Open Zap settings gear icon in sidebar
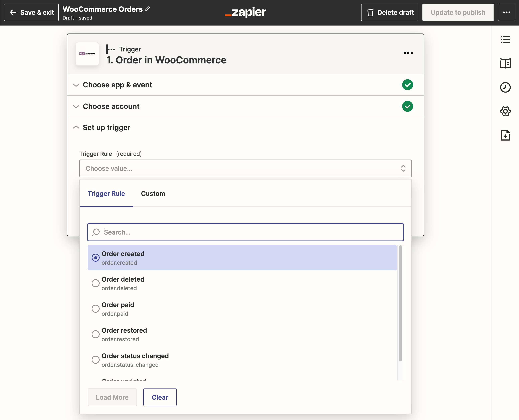Screen dimensions: 519x420 [505, 111]
